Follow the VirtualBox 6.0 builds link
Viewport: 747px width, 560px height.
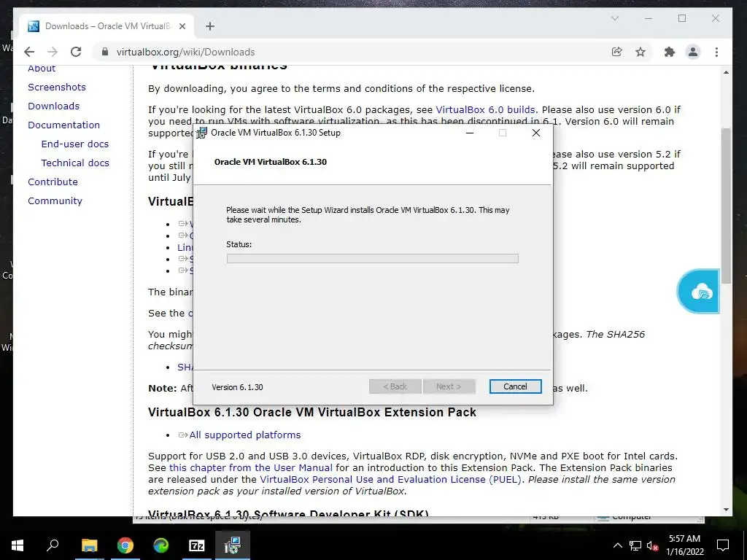pyautogui.click(x=485, y=109)
